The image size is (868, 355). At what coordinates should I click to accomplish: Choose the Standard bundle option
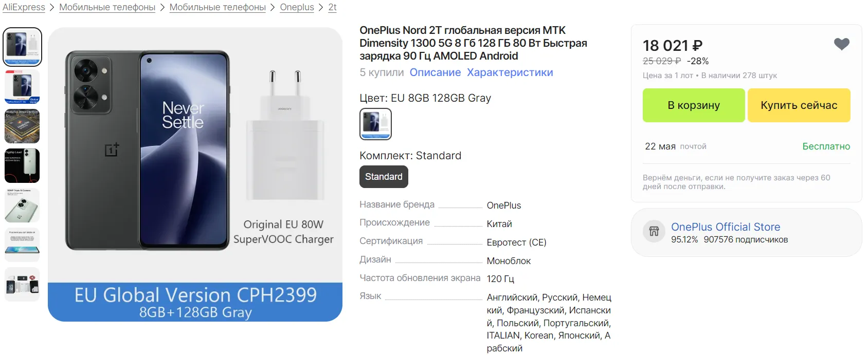384,177
